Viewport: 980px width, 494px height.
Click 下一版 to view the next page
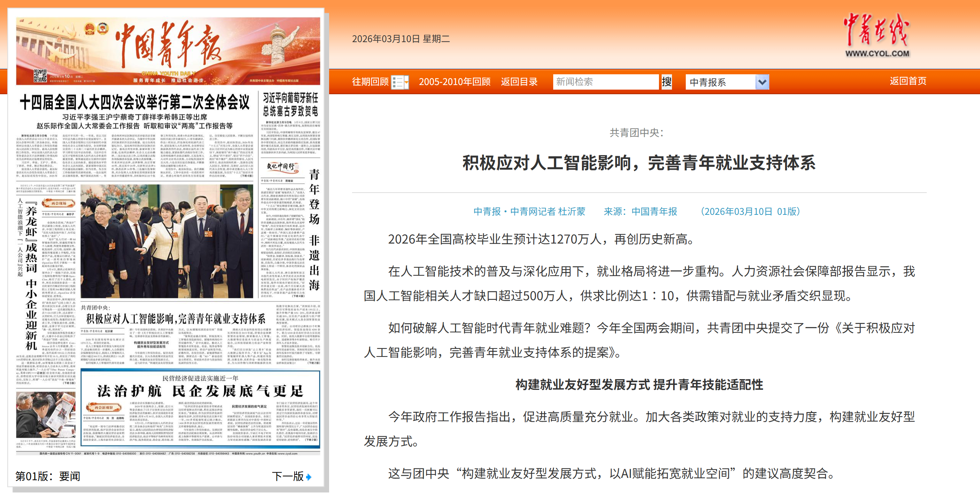(x=288, y=476)
